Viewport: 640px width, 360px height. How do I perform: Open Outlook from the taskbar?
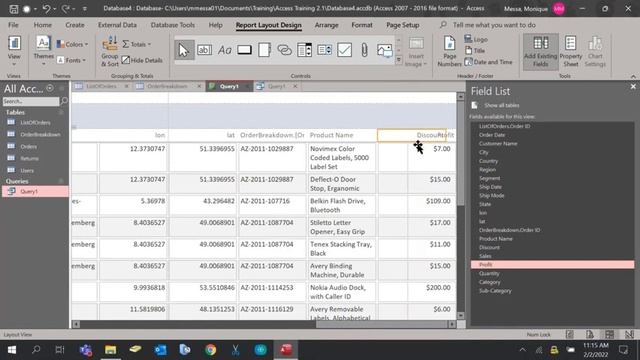tap(160, 350)
